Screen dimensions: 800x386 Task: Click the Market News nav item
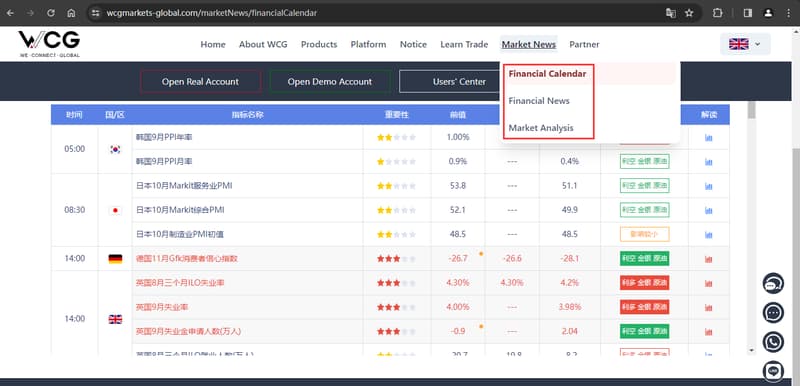pos(529,44)
